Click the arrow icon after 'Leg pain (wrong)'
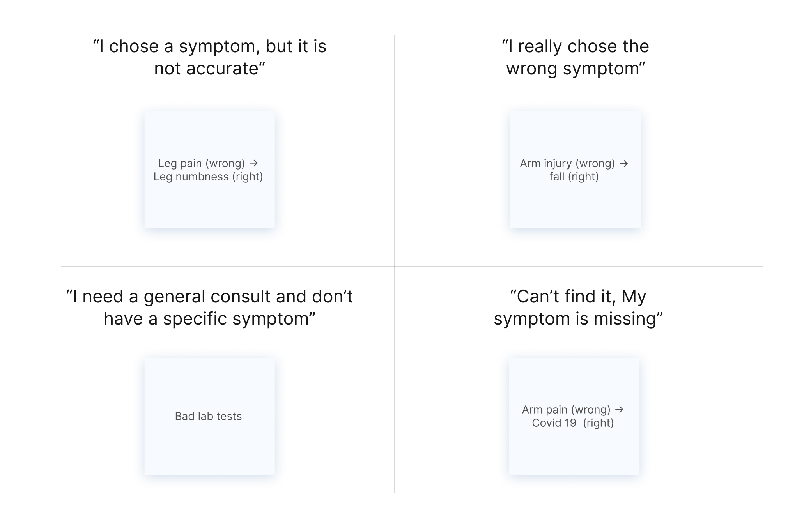Image resolution: width=788 pixels, height=532 pixels. [x=253, y=163]
